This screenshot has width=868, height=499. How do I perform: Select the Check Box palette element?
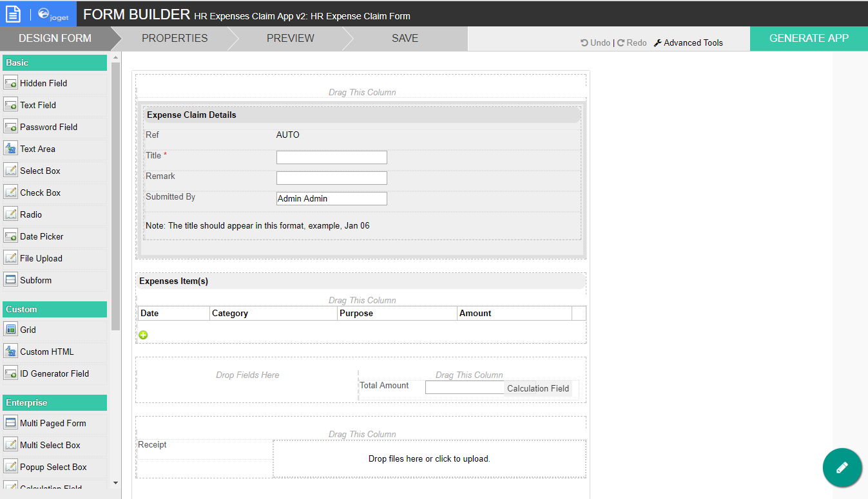[40, 193]
